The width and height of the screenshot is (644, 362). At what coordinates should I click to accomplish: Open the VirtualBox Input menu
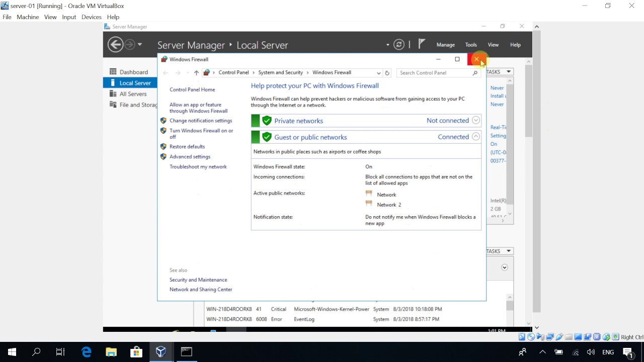point(69,17)
